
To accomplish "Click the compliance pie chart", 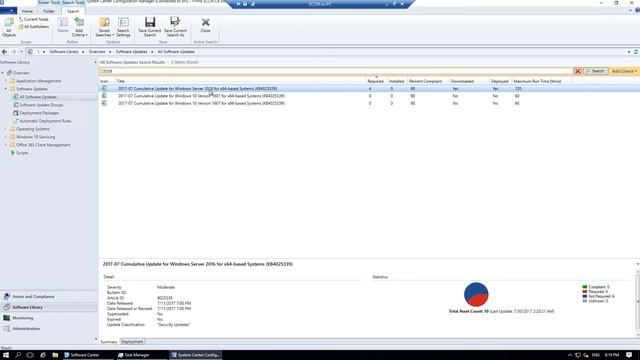I will pyautogui.click(x=476, y=294).
